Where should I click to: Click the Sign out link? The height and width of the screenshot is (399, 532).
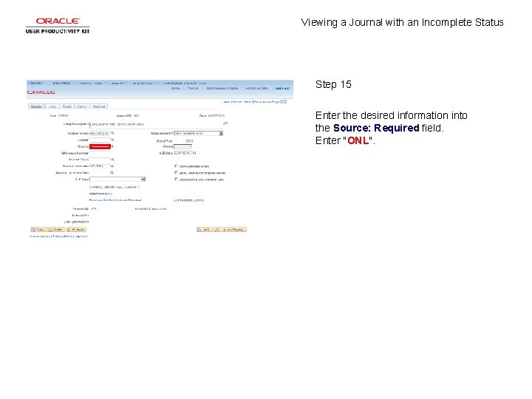(x=282, y=88)
